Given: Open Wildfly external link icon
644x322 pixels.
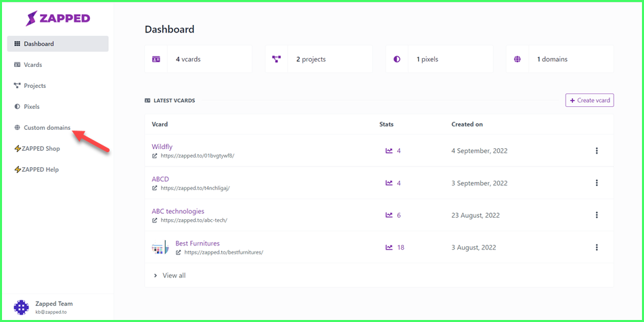Looking at the screenshot, I should [x=154, y=156].
